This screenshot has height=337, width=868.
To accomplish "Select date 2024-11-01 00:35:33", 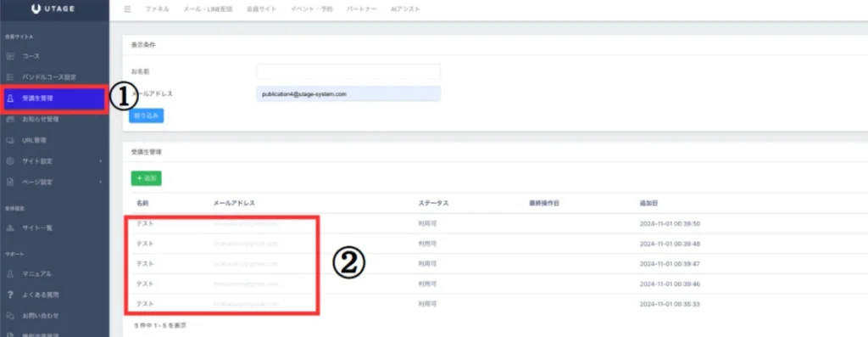I will (670, 304).
